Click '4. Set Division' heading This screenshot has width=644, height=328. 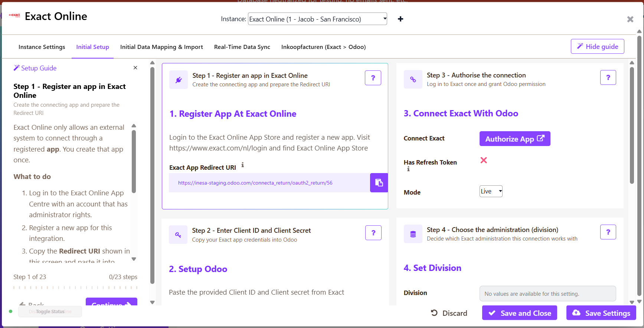pyautogui.click(x=432, y=268)
